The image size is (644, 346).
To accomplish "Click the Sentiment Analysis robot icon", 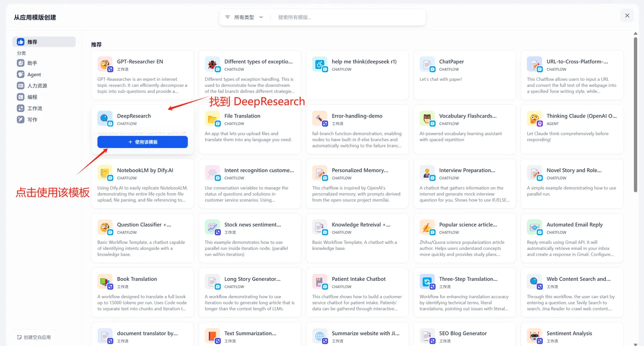I will (535, 335).
